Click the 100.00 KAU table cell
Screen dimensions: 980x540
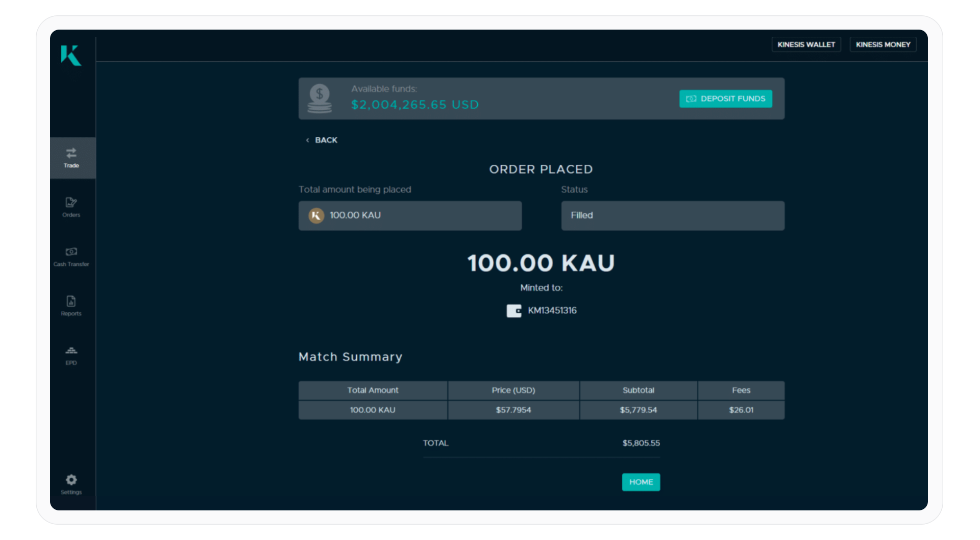tap(373, 410)
